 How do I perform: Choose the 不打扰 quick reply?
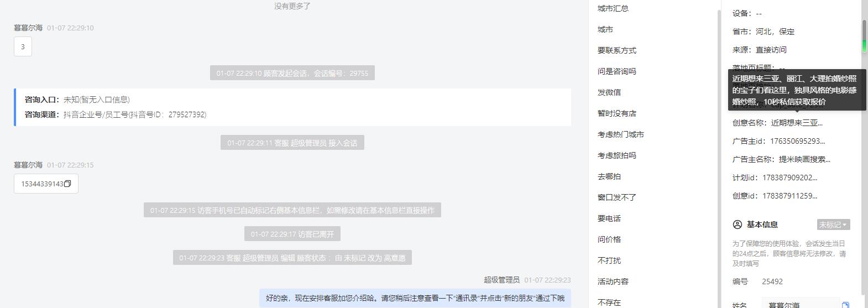(x=609, y=260)
